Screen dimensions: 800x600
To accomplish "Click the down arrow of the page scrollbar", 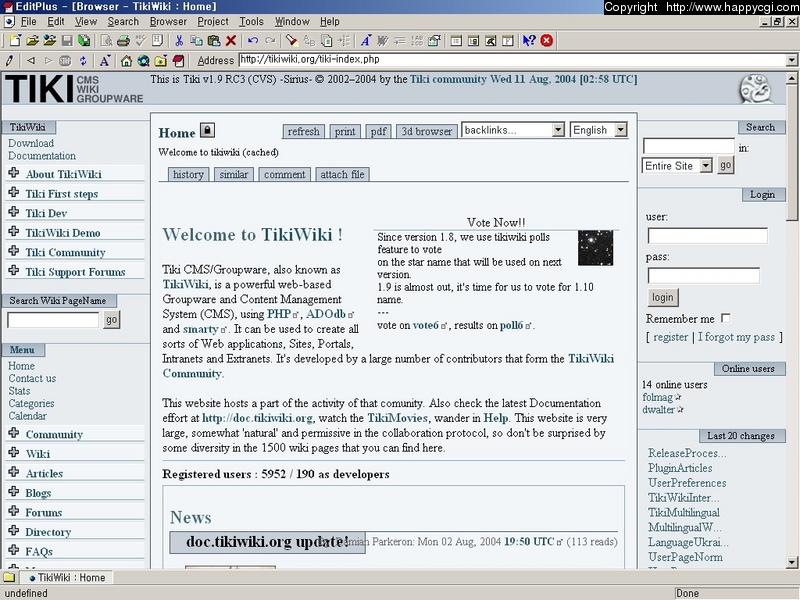I will tap(792, 563).
